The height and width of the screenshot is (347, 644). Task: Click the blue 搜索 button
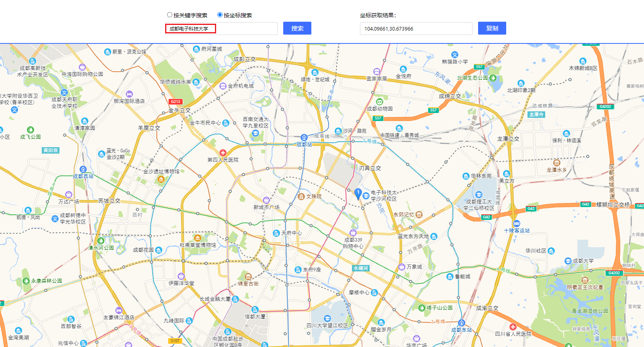click(x=297, y=29)
